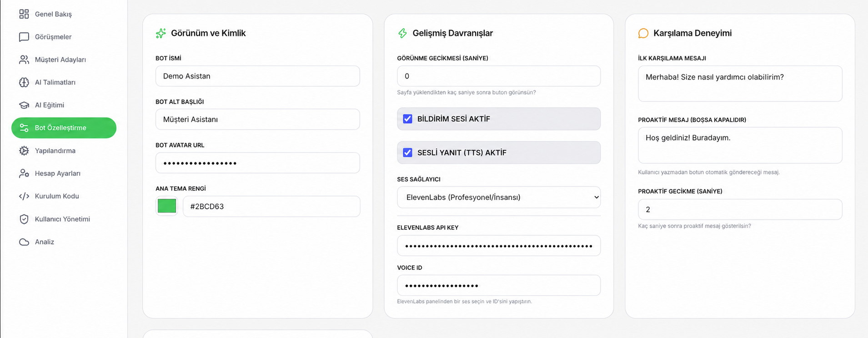Image resolution: width=868 pixels, height=338 pixels.
Task: Focus the Proaktif Gecikme seconds field
Action: (x=740, y=209)
